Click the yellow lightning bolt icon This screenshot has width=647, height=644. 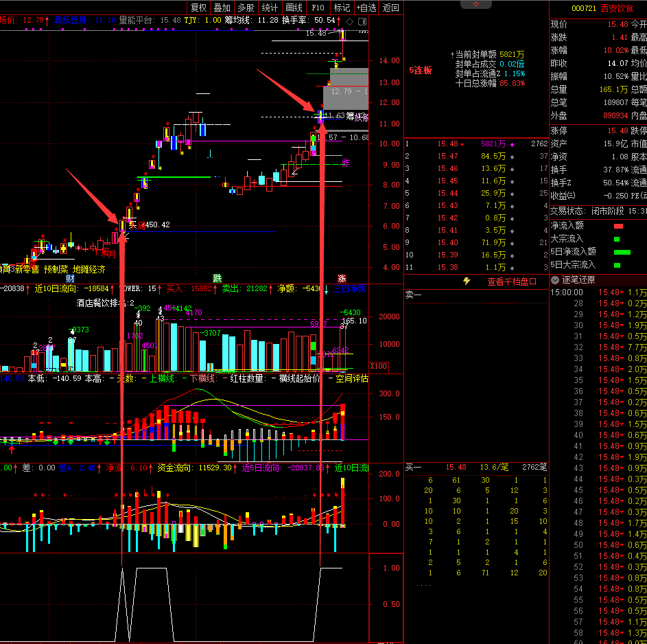(x=467, y=281)
